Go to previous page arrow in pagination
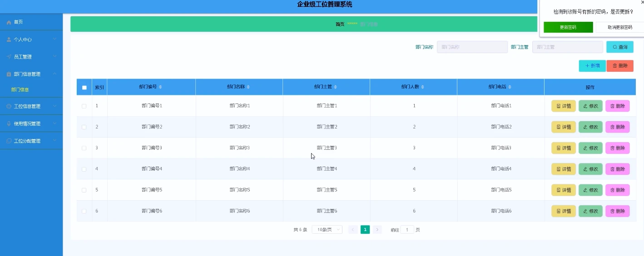 point(353,230)
